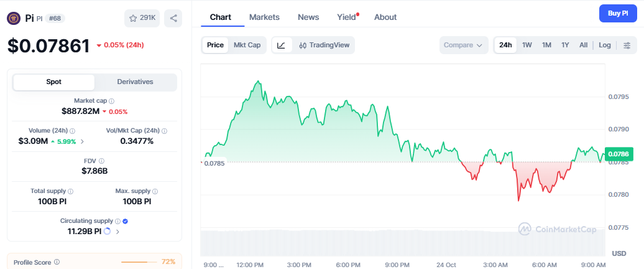
Task: Click the 0.0780 price axis label
Action: coord(619,194)
